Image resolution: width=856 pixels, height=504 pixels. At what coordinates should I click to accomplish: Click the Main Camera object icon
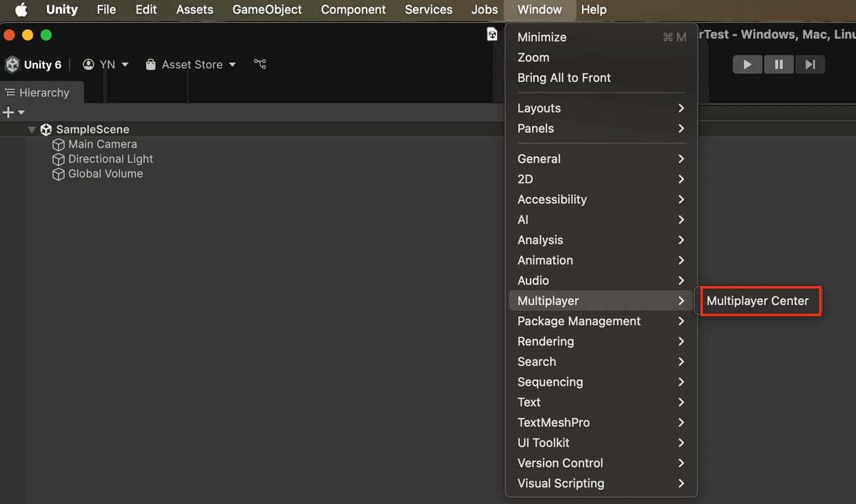[58, 145]
